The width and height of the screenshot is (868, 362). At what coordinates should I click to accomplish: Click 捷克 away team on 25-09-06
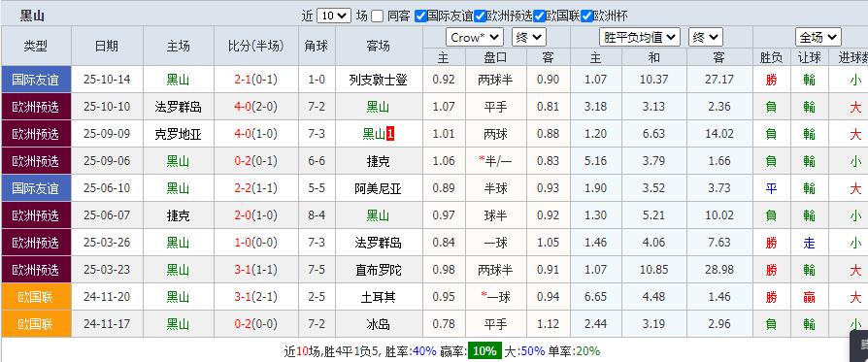pos(378,161)
